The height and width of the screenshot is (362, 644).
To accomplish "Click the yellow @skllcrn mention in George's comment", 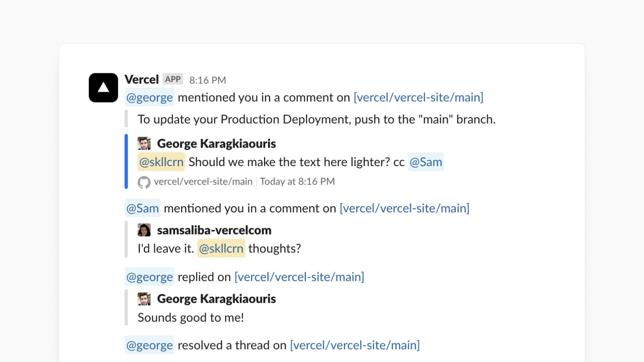I will 161,162.
